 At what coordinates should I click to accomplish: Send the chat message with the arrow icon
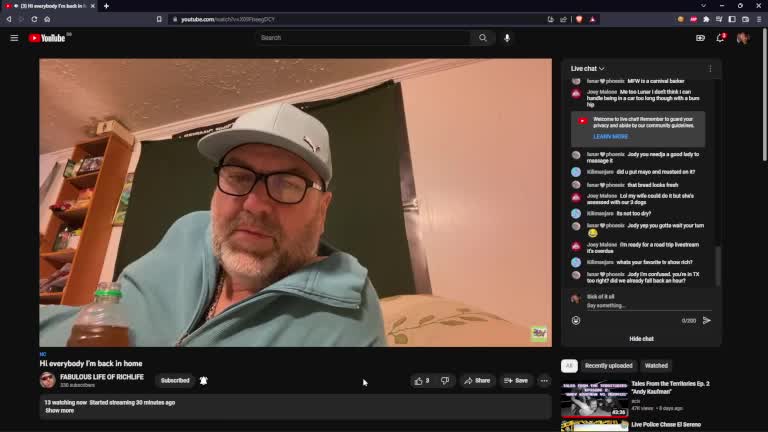706,320
